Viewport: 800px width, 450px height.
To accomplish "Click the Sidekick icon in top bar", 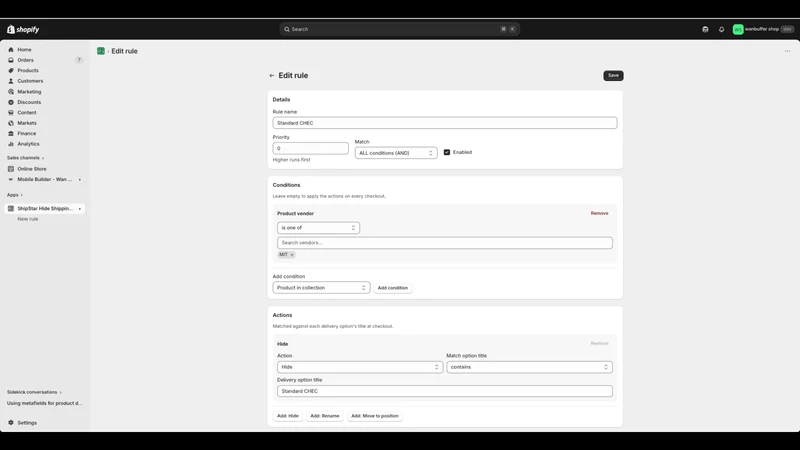I will tap(705, 30).
